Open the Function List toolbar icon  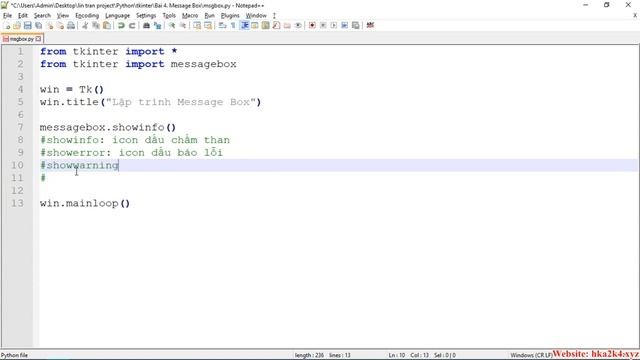coord(276,25)
